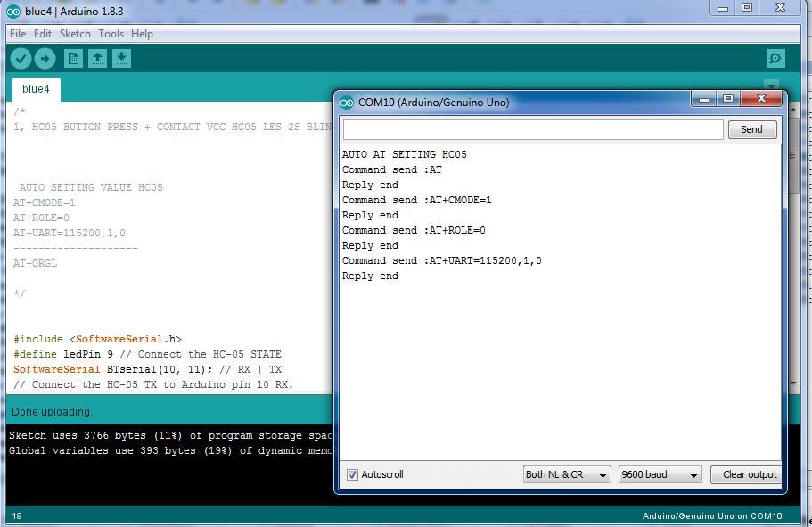Open the Help menu
Viewport: 812px width, 527px height.
pyautogui.click(x=142, y=34)
